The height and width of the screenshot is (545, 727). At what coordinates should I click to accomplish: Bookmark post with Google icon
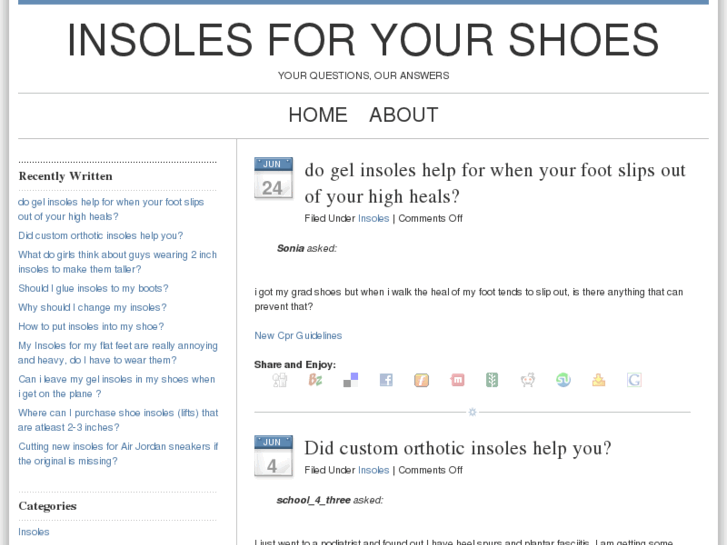pos(634,380)
